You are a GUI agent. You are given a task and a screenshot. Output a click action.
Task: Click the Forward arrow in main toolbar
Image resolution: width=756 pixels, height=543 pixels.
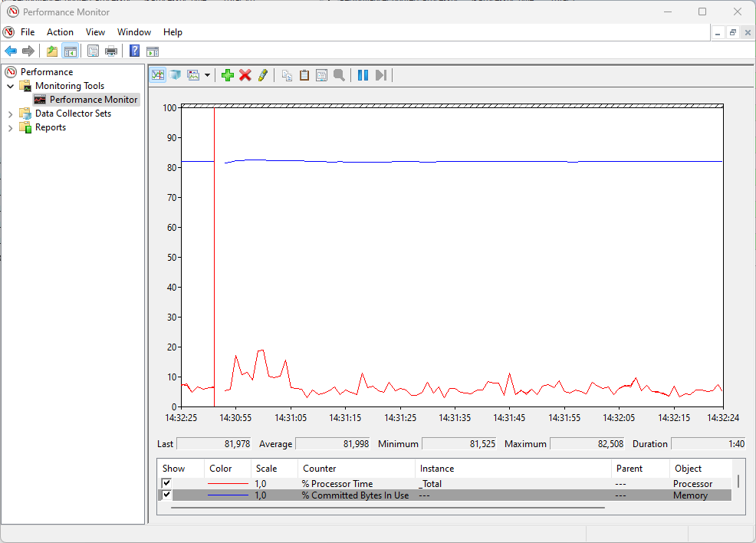[x=28, y=51]
